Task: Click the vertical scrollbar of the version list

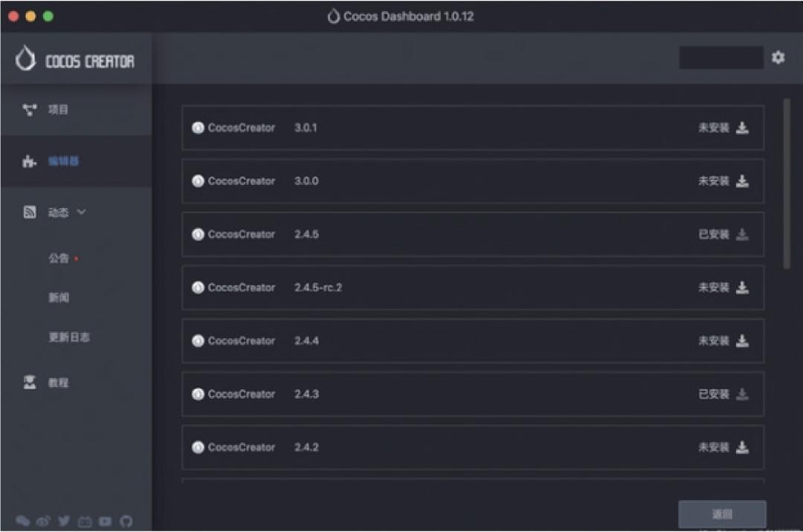Action: coord(787,182)
